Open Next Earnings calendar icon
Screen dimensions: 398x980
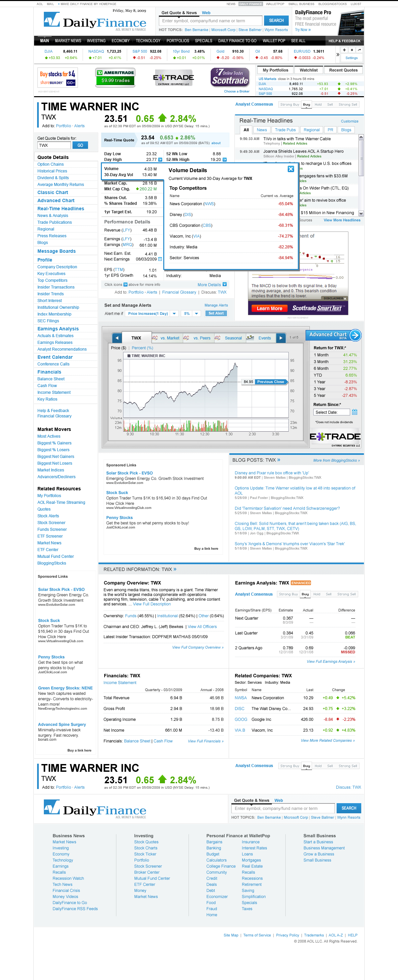pos(160,259)
